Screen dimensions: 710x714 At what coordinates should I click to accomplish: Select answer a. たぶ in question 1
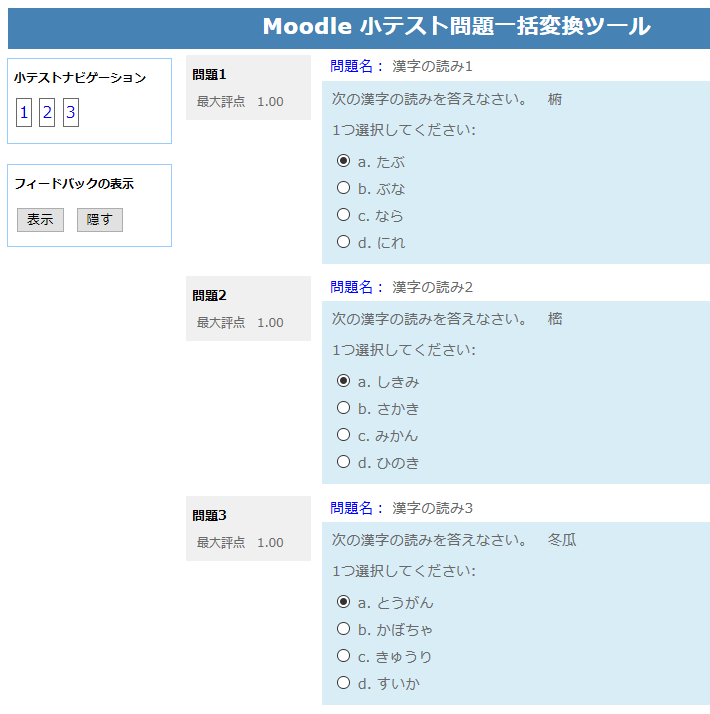[x=343, y=161]
